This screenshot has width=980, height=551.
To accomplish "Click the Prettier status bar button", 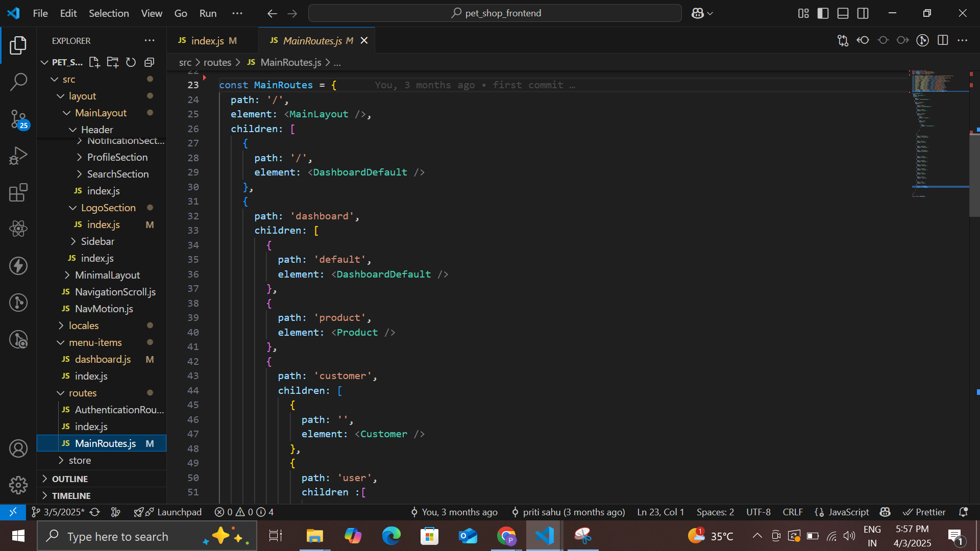I will (x=924, y=512).
